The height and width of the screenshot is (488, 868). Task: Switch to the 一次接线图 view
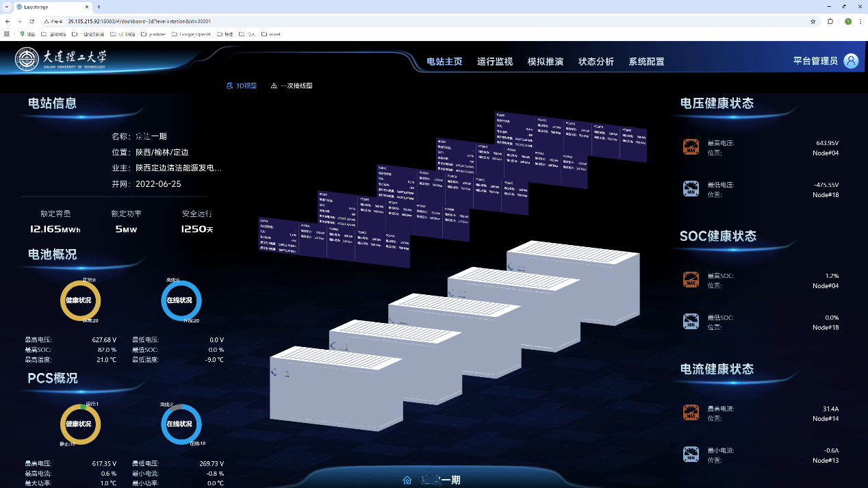[x=292, y=86]
